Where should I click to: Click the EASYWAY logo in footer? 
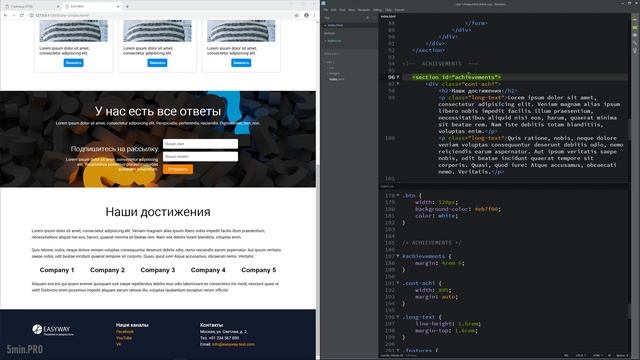pyautogui.click(x=53, y=330)
